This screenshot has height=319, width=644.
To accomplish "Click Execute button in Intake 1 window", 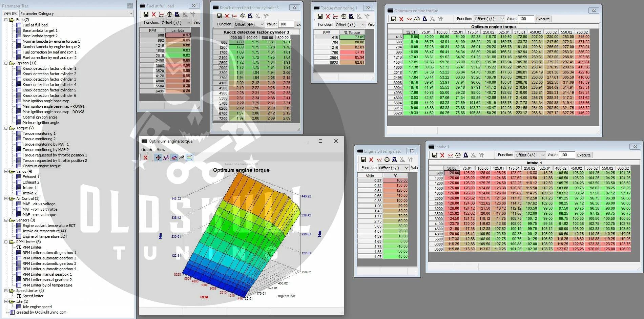I will click(x=584, y=155).
